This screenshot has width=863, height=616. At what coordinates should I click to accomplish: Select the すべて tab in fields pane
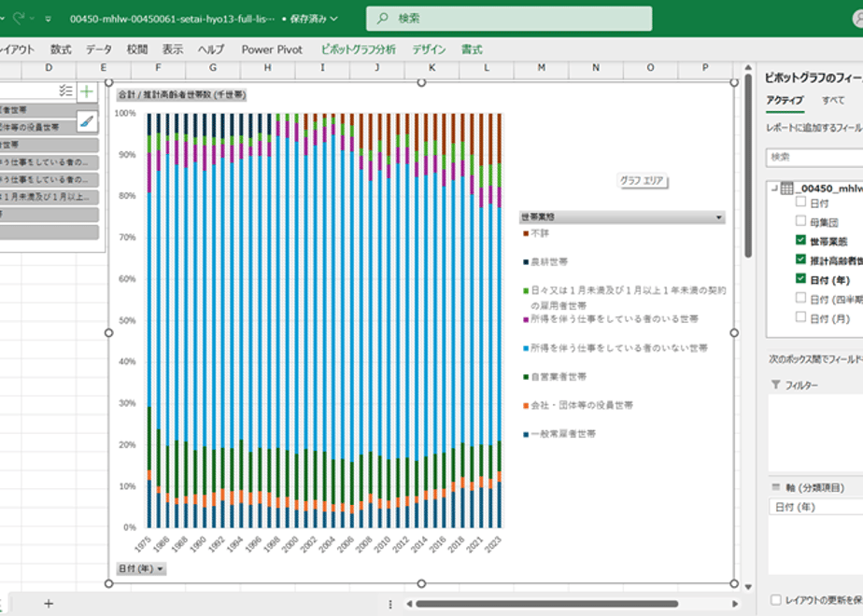tap(833, 100)
